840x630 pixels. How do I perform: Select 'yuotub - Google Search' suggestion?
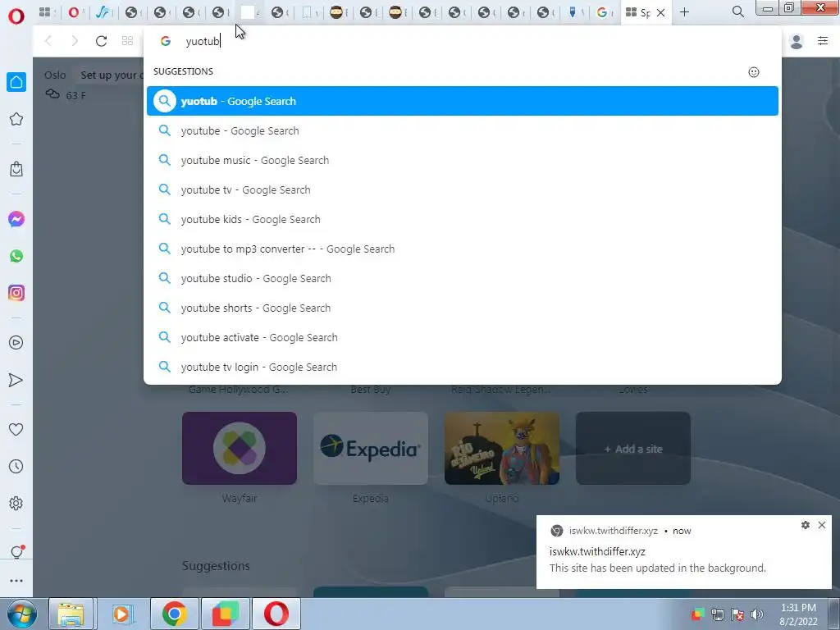[463, 101]
